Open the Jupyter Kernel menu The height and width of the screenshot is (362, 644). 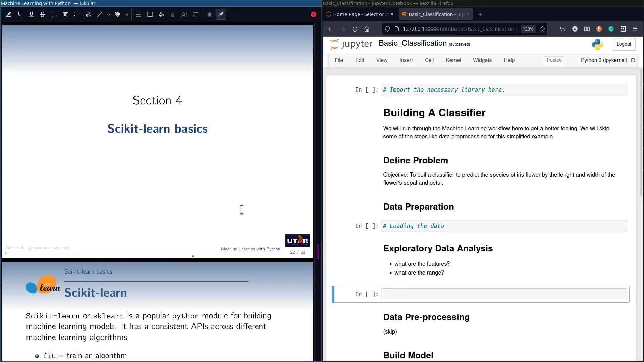click(453, 60)
